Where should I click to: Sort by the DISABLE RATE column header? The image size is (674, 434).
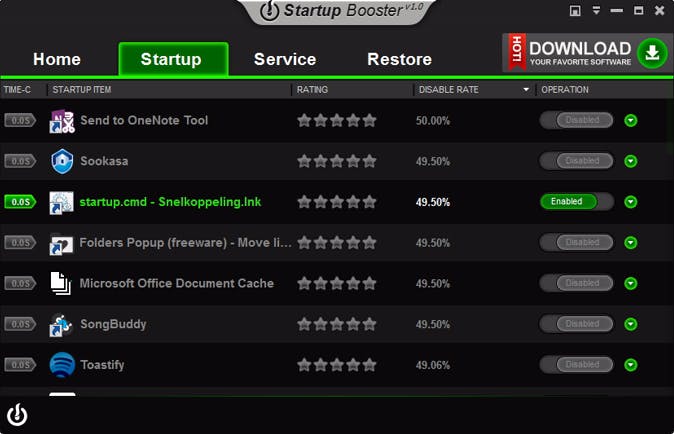(448, 89)
